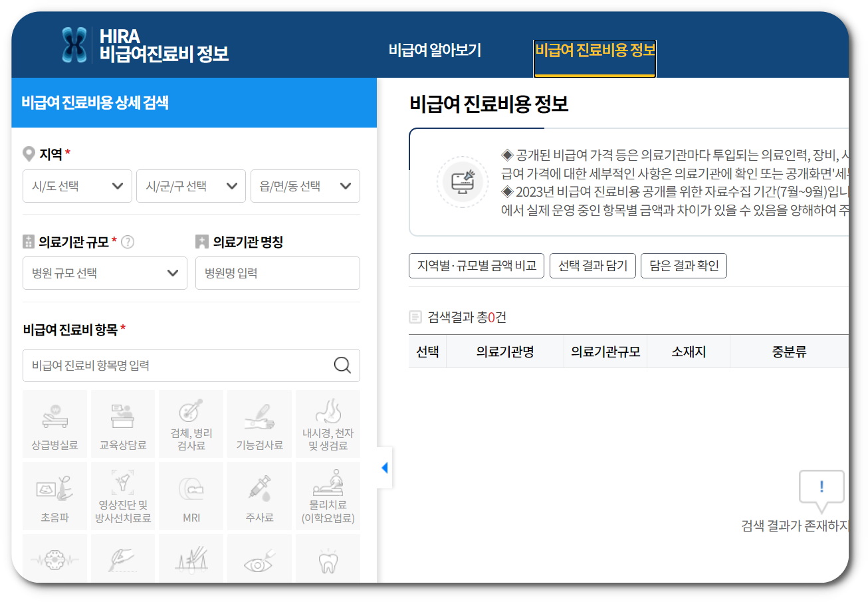Open the 시/군/구 선택 dropdown
Image resolution: width=868 pixels, height=602 pixels.
191,186
